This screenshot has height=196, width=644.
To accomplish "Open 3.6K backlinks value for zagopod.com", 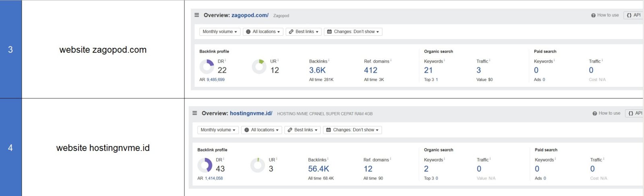I will point(317,70).
